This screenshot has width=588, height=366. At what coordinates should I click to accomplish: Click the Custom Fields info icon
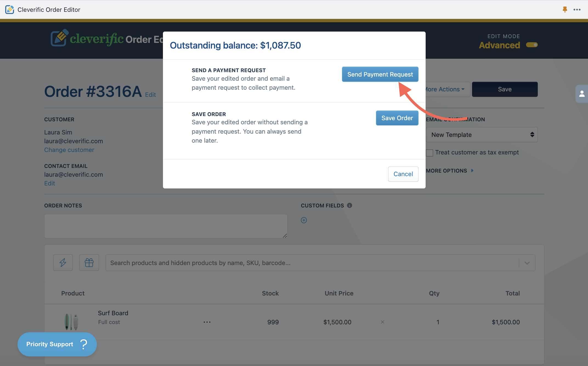pos(349,205)
